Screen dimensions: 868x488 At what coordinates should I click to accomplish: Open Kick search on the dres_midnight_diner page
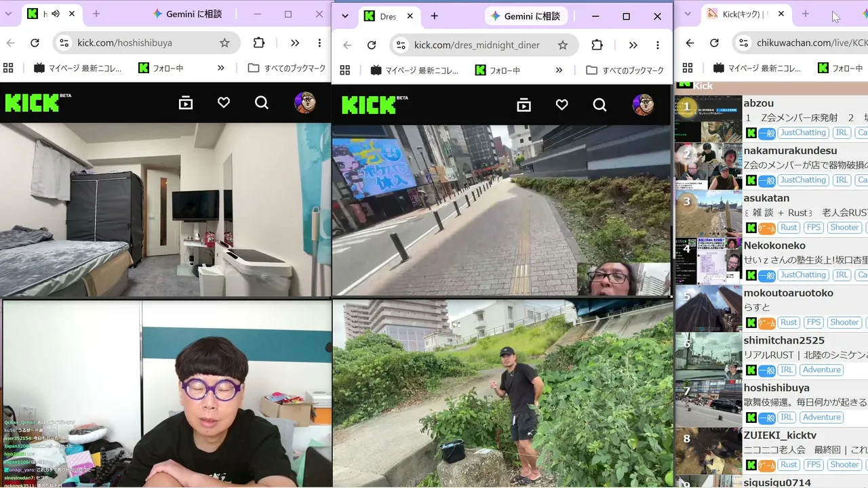pos(599,105)
